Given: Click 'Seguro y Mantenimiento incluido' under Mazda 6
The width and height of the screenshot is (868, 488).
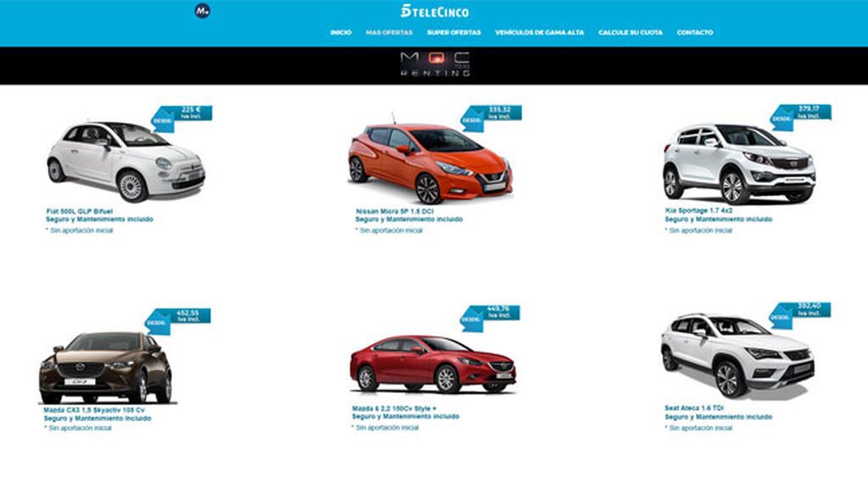Looking at the screenshot, I should tap(406, 417).
